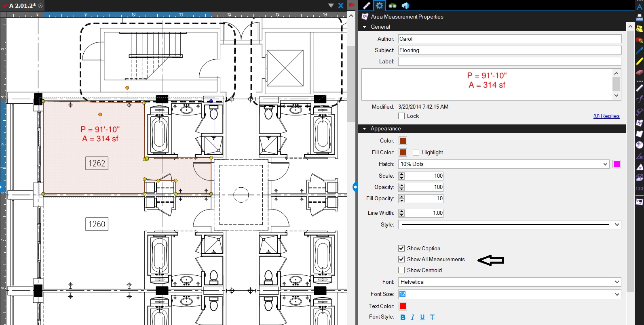644x325 pixels.
Task: Click the red Text Color swatch
Action: [x=403, y=306]
